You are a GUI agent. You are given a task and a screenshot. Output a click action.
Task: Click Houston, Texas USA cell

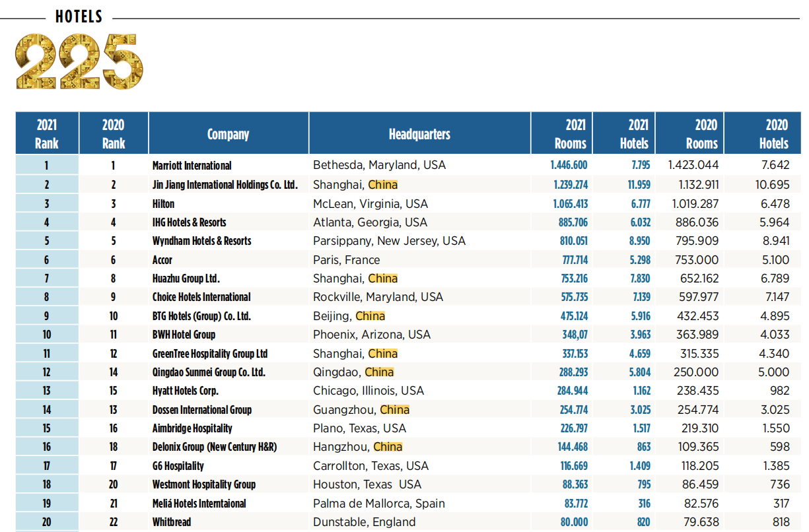coord(367,484)
